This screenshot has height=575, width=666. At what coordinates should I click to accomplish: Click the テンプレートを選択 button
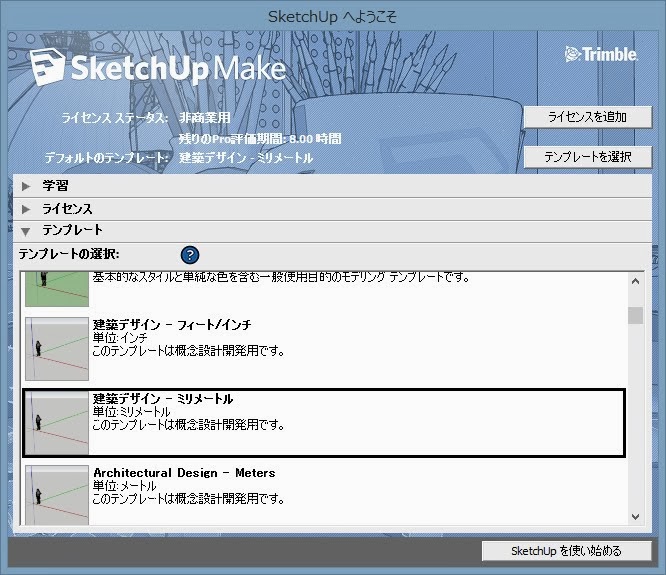tap(587, 157)
